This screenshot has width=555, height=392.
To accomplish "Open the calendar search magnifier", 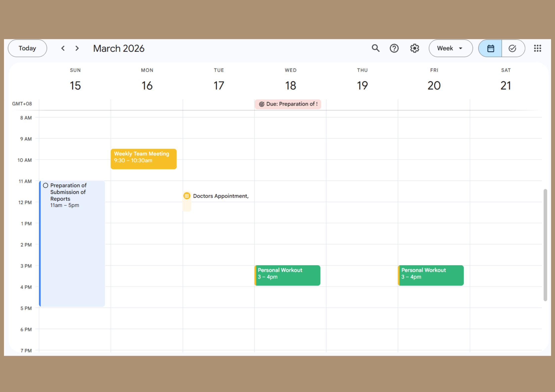I will tap(376, 48).
